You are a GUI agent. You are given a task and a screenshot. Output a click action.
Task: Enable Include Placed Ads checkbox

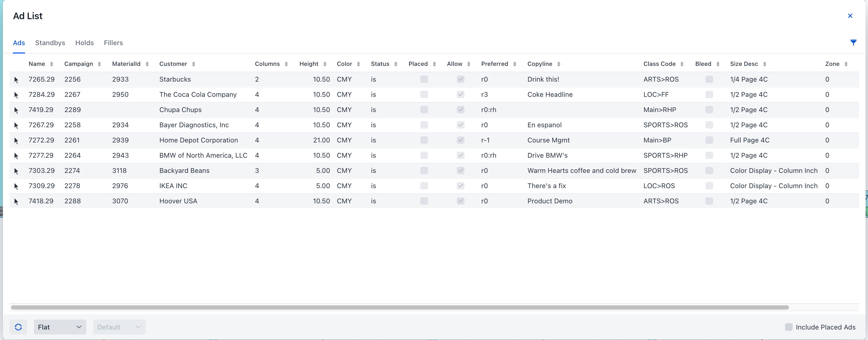pyautogui.click(x=788, y=327)
